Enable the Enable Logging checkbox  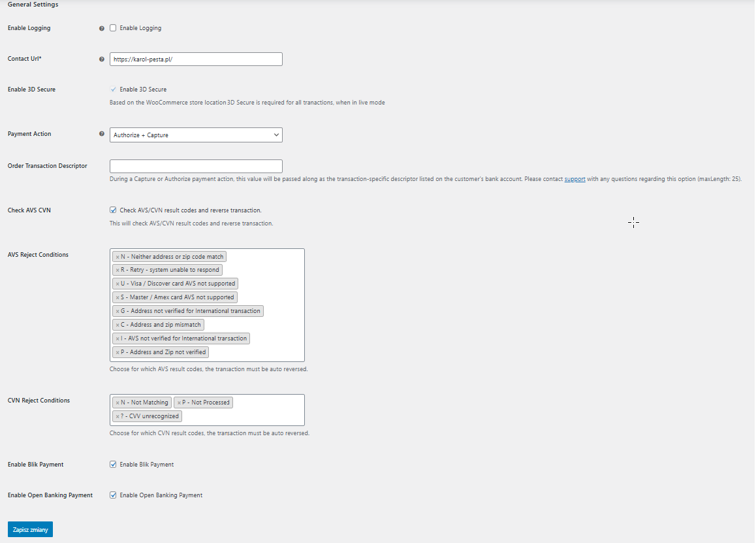[x=112, y=28]
